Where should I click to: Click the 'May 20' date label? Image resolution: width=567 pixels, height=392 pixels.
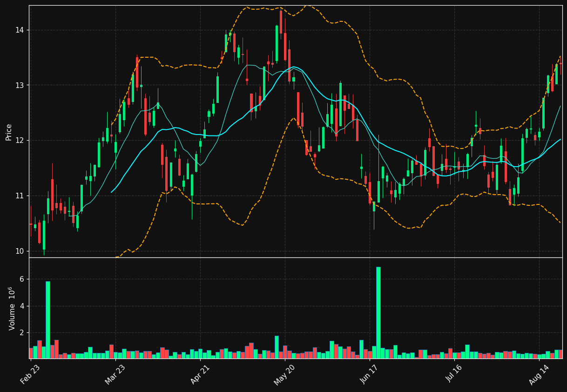pos(284,375)
